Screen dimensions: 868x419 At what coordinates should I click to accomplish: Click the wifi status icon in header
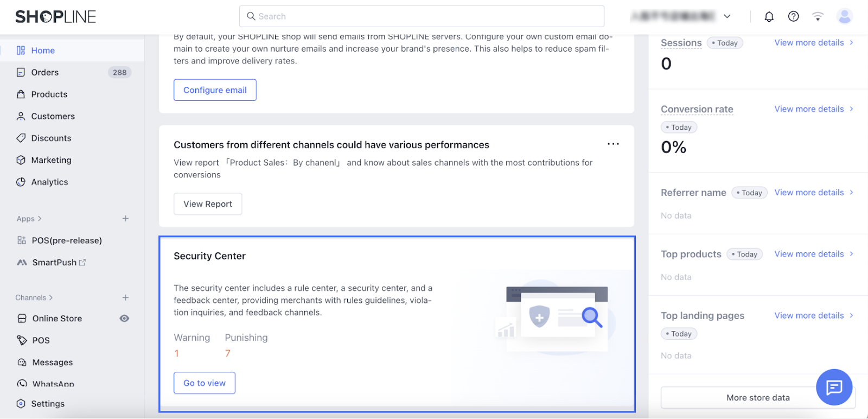pos(818,17)
